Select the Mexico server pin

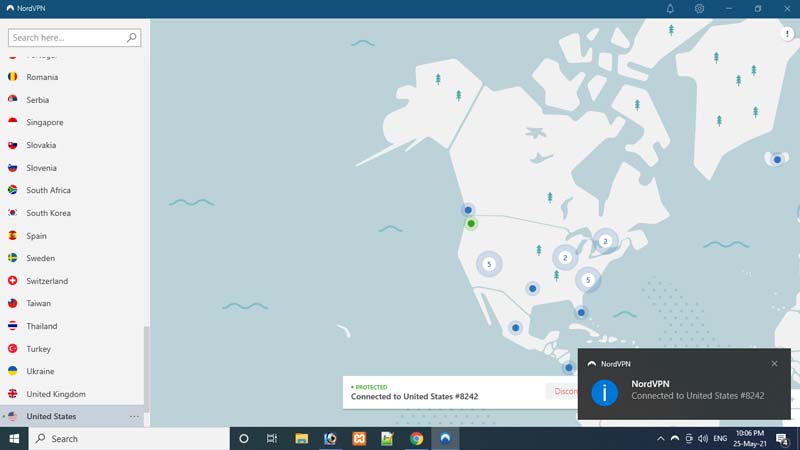[x=515, y=328]
